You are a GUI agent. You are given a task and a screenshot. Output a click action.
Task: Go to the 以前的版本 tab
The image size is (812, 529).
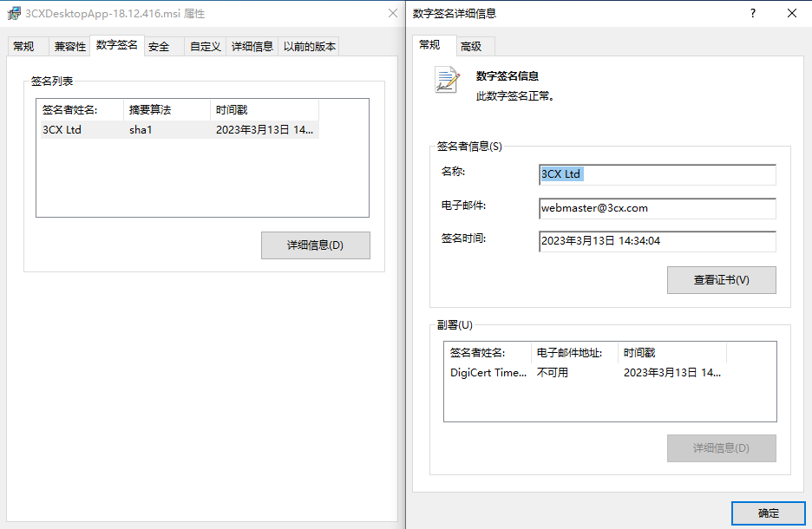(309, 47)
